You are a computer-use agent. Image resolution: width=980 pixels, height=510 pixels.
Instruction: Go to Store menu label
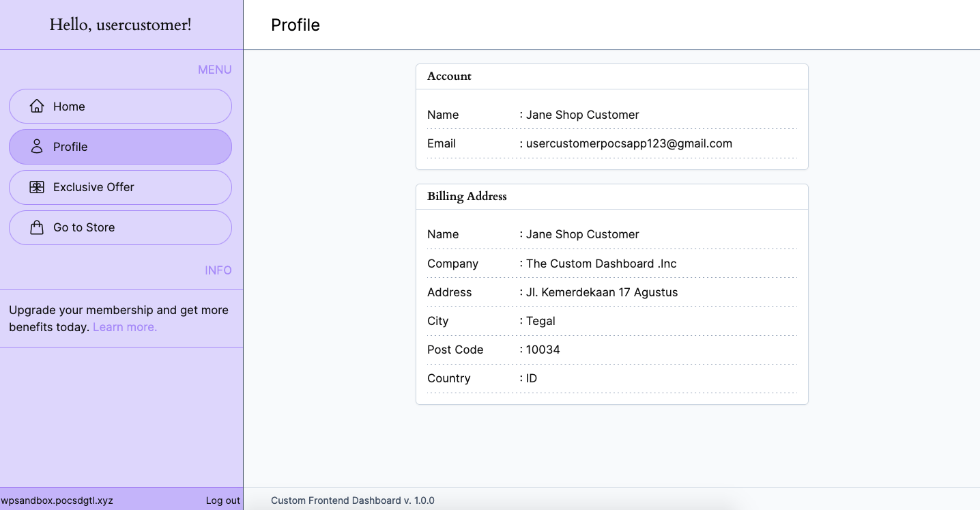[84, 227]
